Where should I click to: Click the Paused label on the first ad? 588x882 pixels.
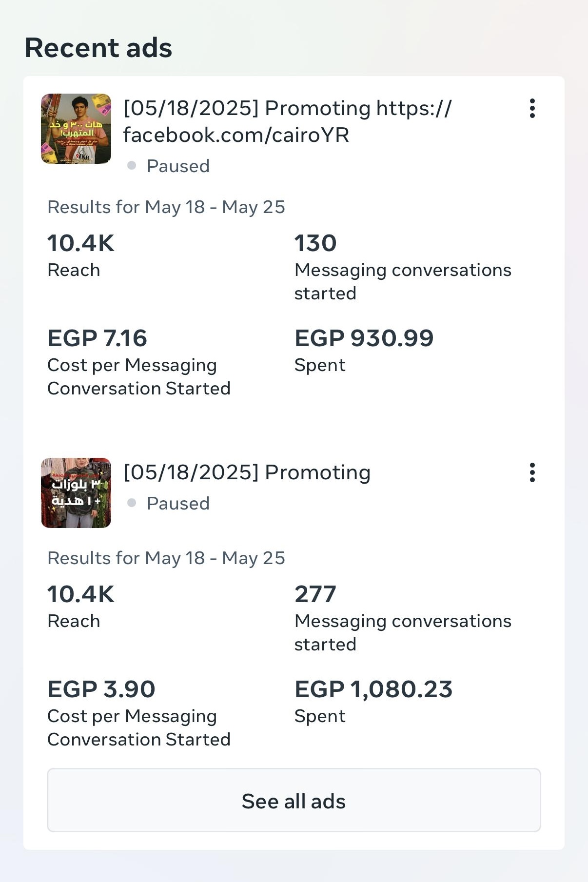(178, 166)
